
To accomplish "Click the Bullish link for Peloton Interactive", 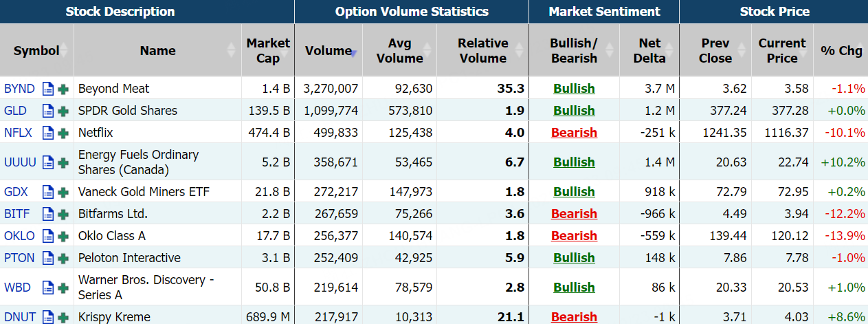I will (x=574, y=258).
